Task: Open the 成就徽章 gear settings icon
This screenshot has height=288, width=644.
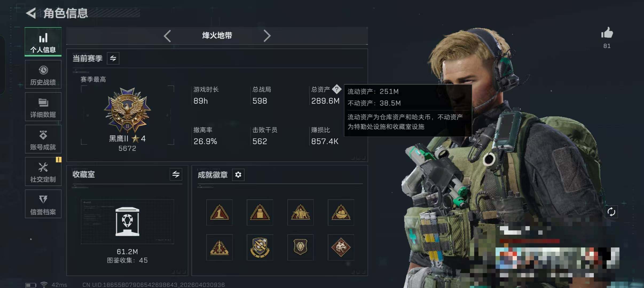Action: (238, 175)
